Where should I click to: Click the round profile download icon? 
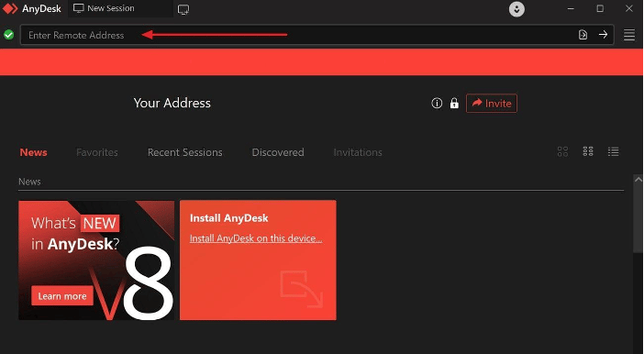coord(516,9)
